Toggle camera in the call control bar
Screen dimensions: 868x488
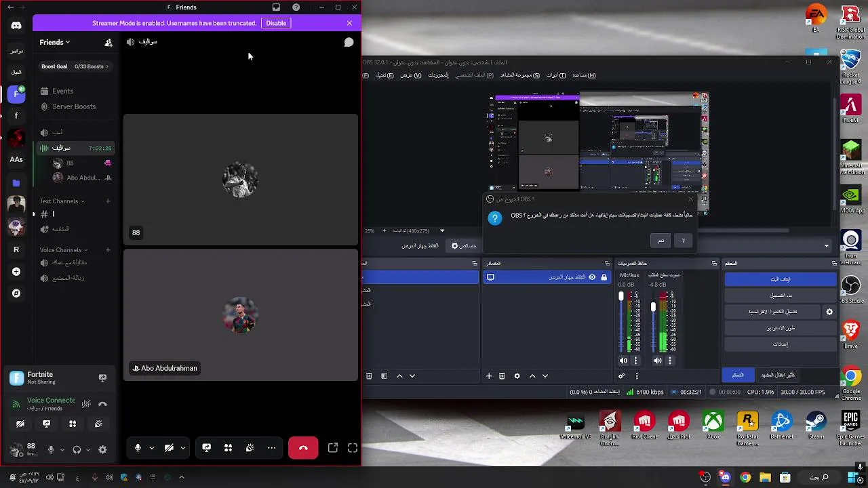click(169, 448)
